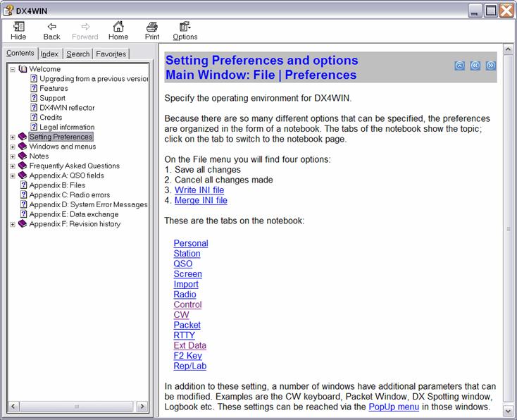This screenshot has width=517, height=420.
Task: Click the topic icon beside Support
Action: pos(34,98)
